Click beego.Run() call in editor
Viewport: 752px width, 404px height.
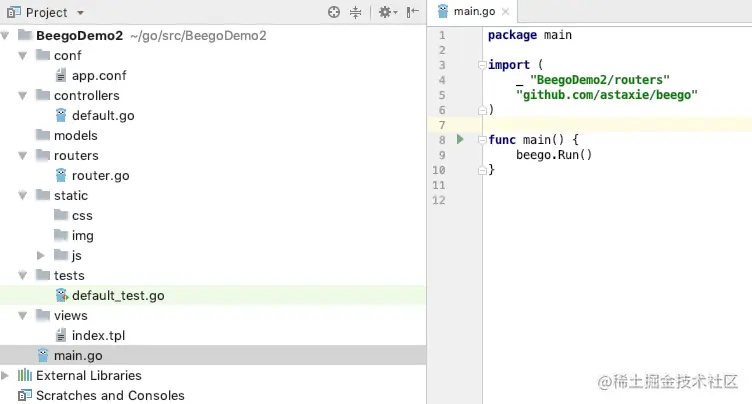coord(554,155)
